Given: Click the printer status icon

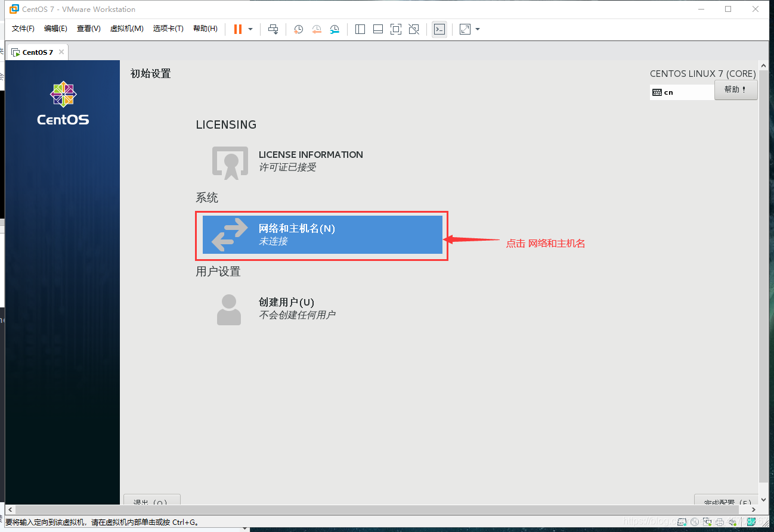Looking at the screenshot, I should 720,522.
